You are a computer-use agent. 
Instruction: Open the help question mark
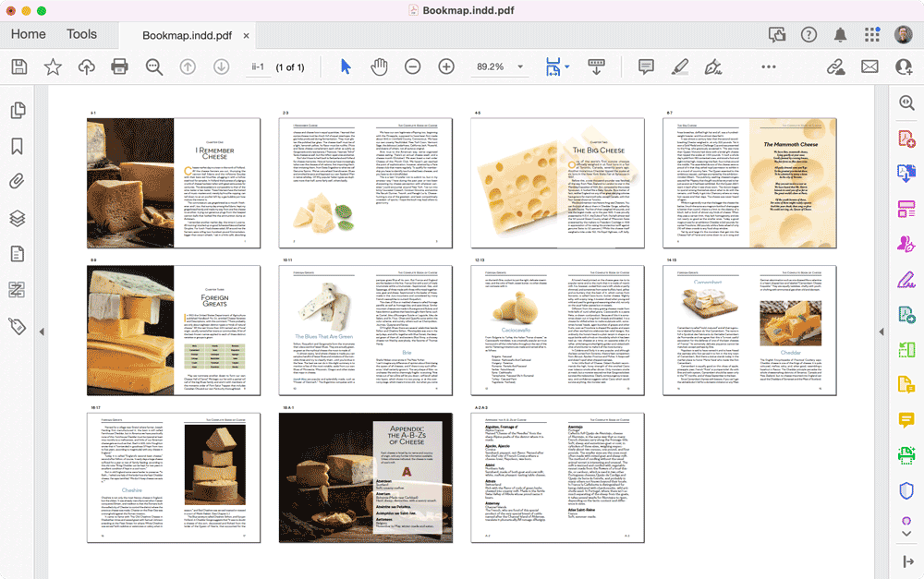[x=808, y=35]
